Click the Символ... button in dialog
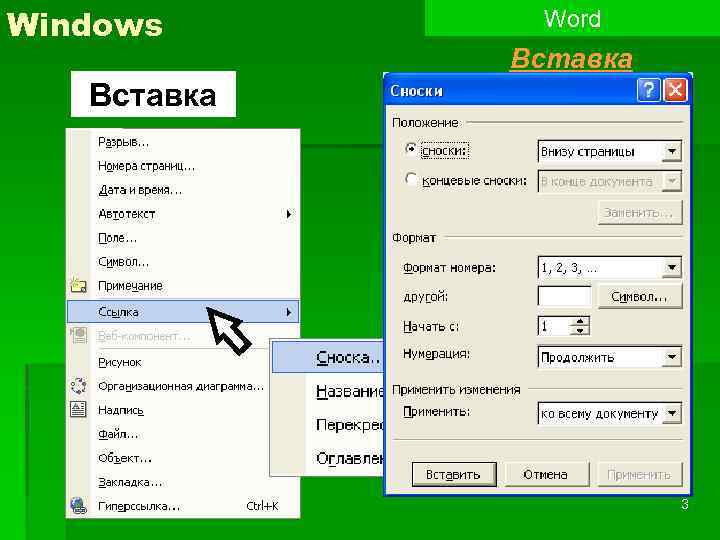Viewport: 720px width, 540px height. [x=640, y=297]
